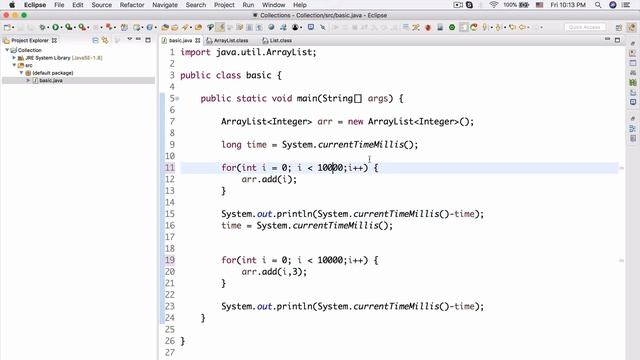The width and height of the screenshot is (640, 360).
Task: Click the Debug bug toolbar icon
Action: point(42,27)
